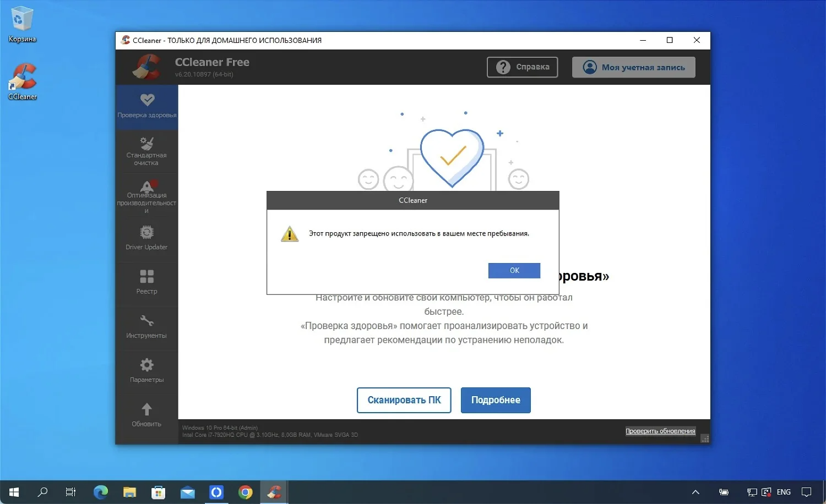Open blue square app icon in taskbar
The width and height of the screenshot is (826, 504).
click(x=216, y=492)
